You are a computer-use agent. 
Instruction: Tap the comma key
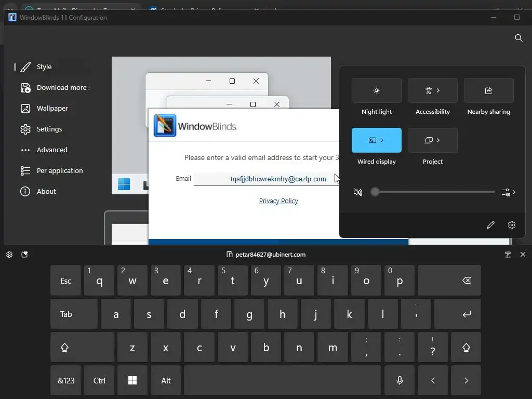(366, 348)
